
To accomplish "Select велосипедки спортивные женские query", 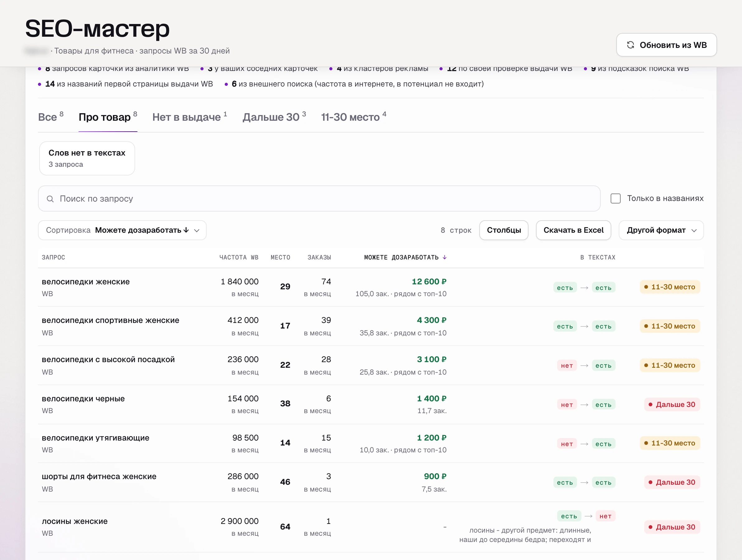I will pos(110,320).
